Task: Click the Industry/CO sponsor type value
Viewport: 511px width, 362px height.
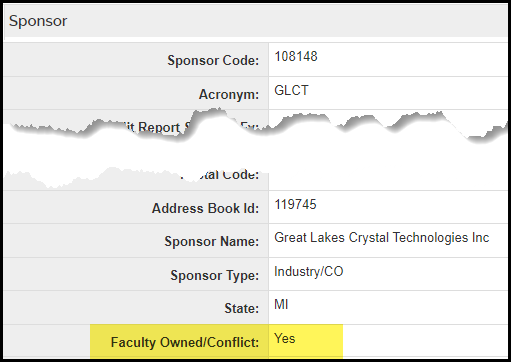Action: 309,271
